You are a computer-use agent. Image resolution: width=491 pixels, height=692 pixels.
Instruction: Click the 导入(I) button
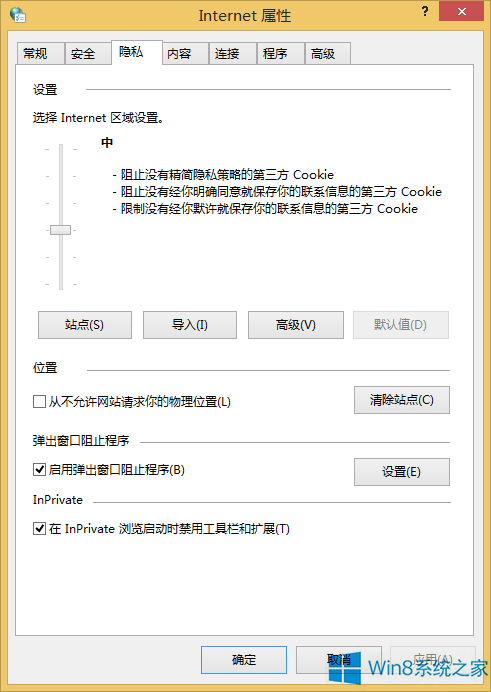point(190,325)
